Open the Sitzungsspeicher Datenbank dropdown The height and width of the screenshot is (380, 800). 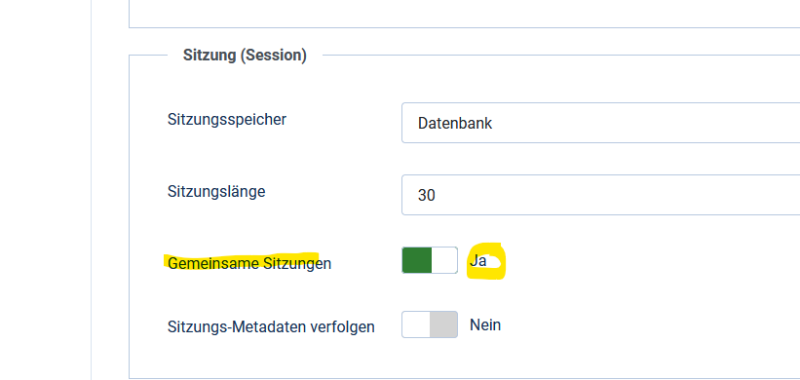[601, 123]
